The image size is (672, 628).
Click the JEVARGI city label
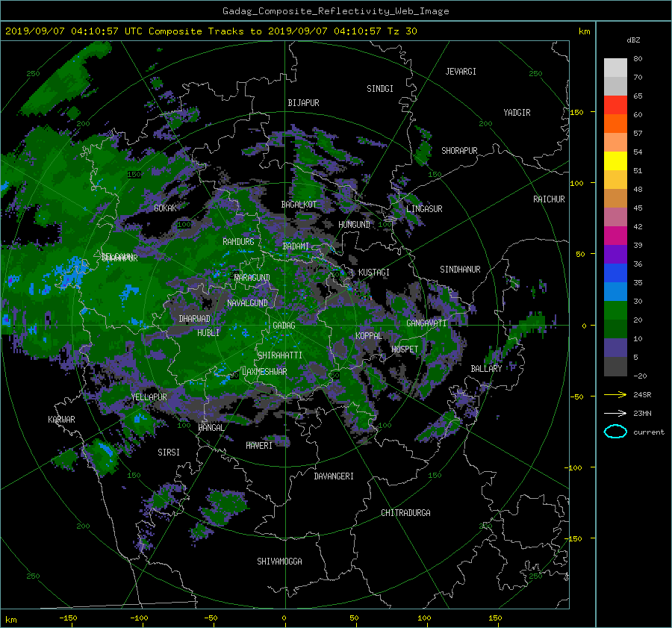point(461,72)
